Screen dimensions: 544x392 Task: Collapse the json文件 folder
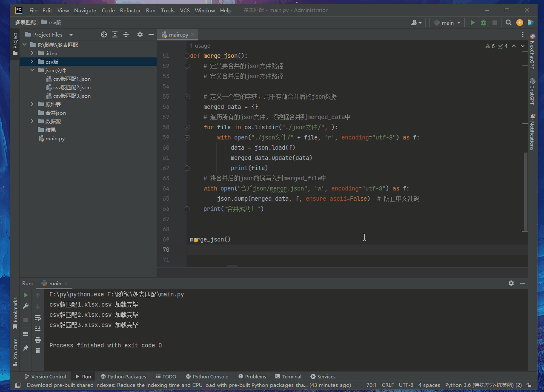pyautogui.click(x=32, y=70)
